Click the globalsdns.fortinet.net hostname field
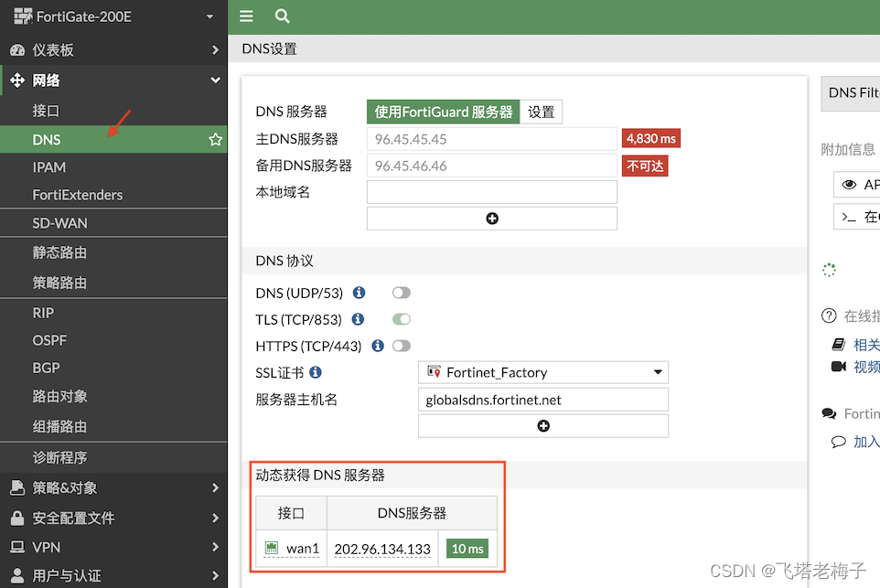Screen dimensions: 880x588 [x=543, y=400]
